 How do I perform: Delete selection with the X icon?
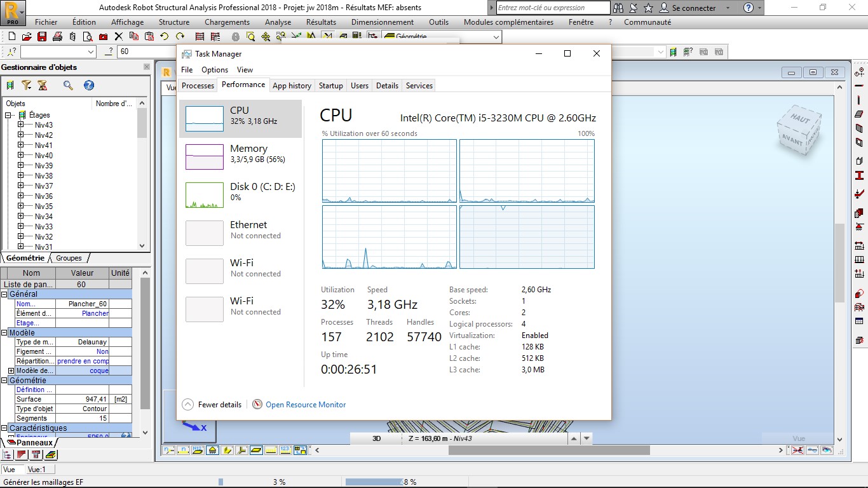(x=118, y=37)
